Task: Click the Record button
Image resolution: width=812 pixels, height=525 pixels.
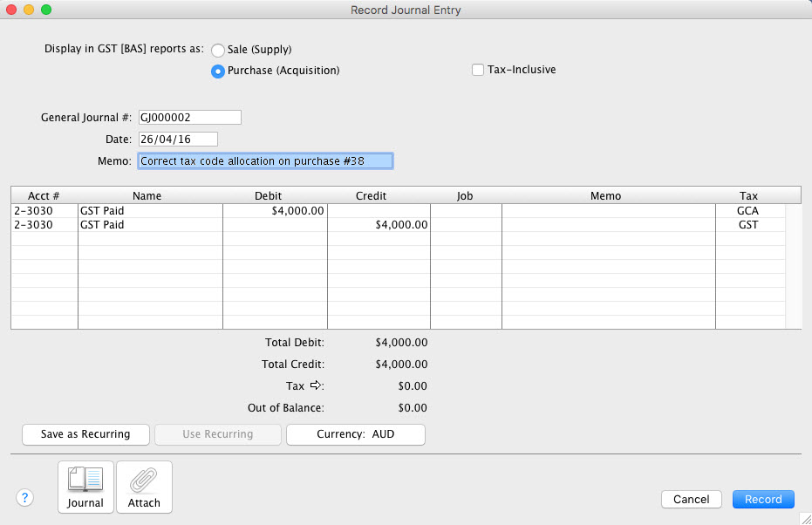Action: point(763,499)
